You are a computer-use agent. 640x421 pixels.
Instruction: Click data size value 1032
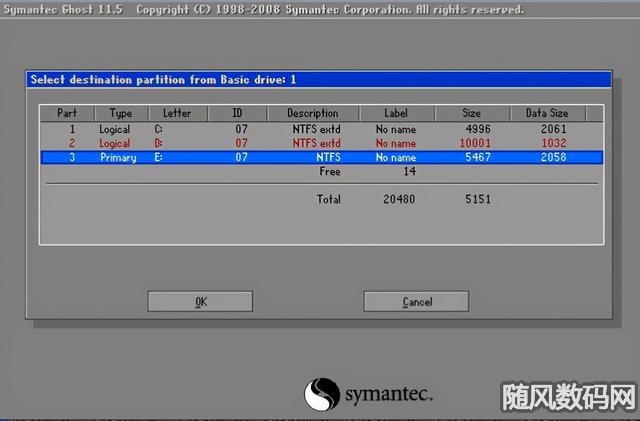[x=554, y=143]
